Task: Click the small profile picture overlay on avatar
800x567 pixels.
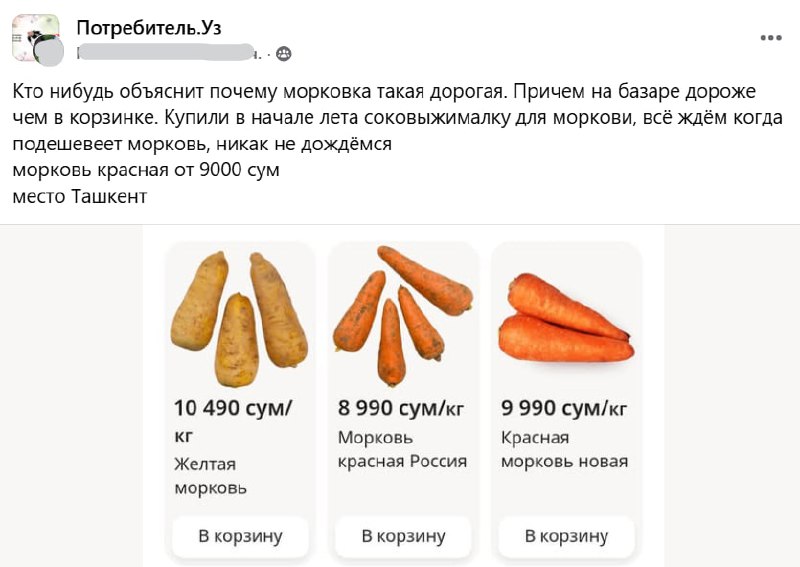Action: [49, 51]
